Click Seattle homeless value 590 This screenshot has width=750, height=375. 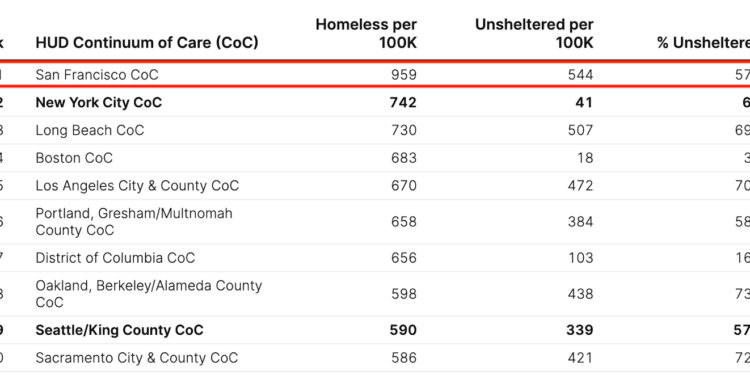coord(403,330)
